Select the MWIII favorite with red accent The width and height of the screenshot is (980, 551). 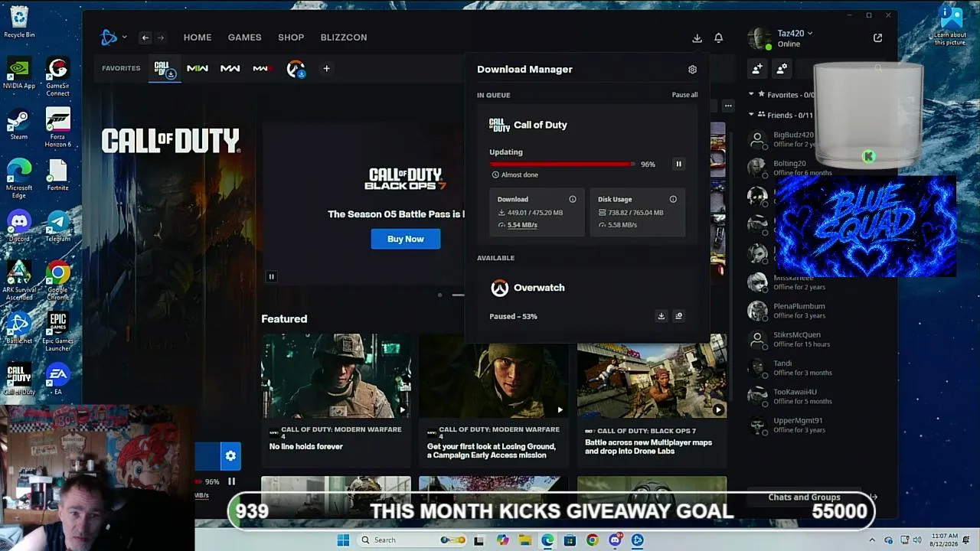262,69
